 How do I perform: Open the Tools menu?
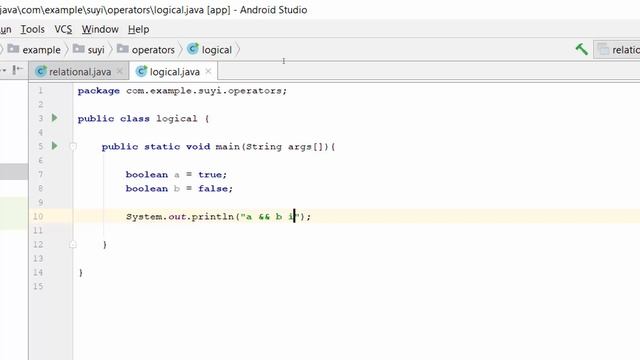click(33, 29)
